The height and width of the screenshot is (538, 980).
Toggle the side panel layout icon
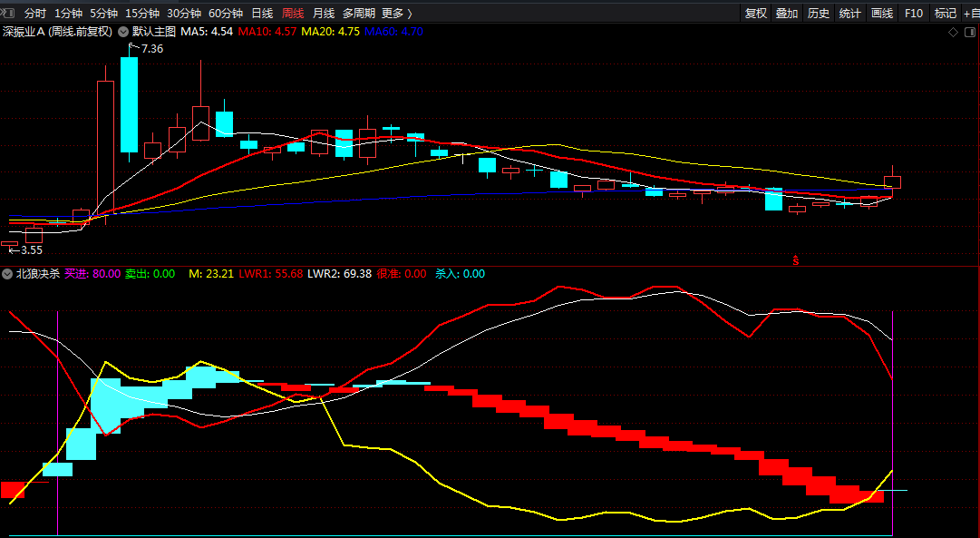pos(971,32)
